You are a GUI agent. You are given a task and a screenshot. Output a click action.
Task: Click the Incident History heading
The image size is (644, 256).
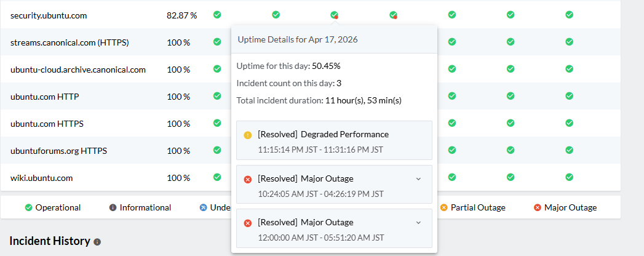(x=50, y=241)
